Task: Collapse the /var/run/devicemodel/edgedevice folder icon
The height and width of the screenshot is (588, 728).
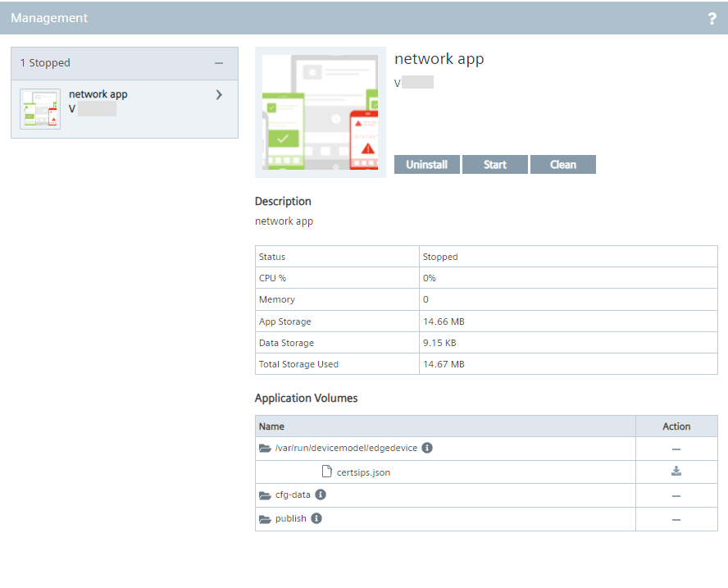Action: pyautogui.click(x=265, y=449)
